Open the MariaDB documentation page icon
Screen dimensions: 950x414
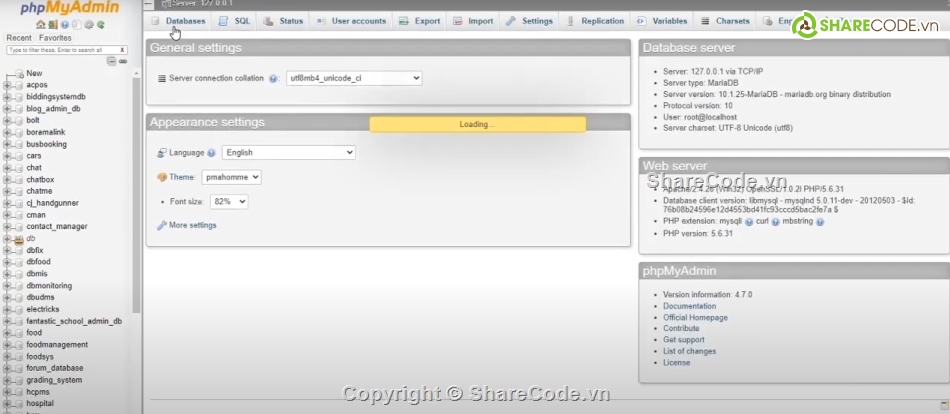(76, 25)
